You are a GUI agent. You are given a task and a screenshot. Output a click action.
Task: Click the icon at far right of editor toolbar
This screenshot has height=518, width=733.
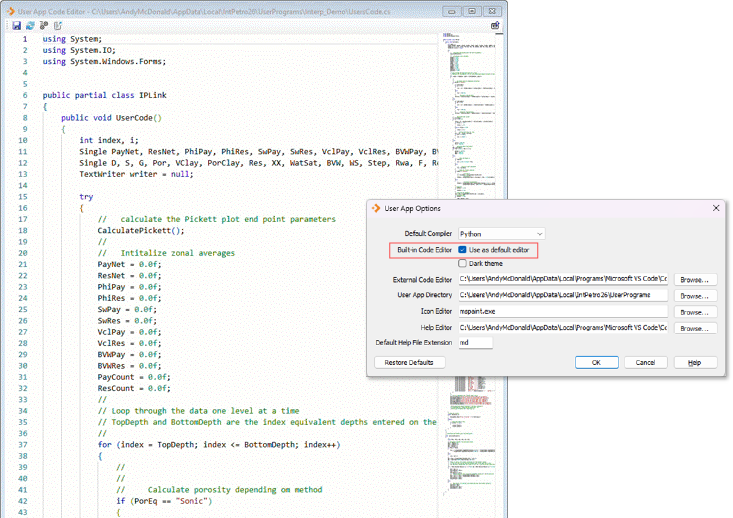click(x=495, y=25)
